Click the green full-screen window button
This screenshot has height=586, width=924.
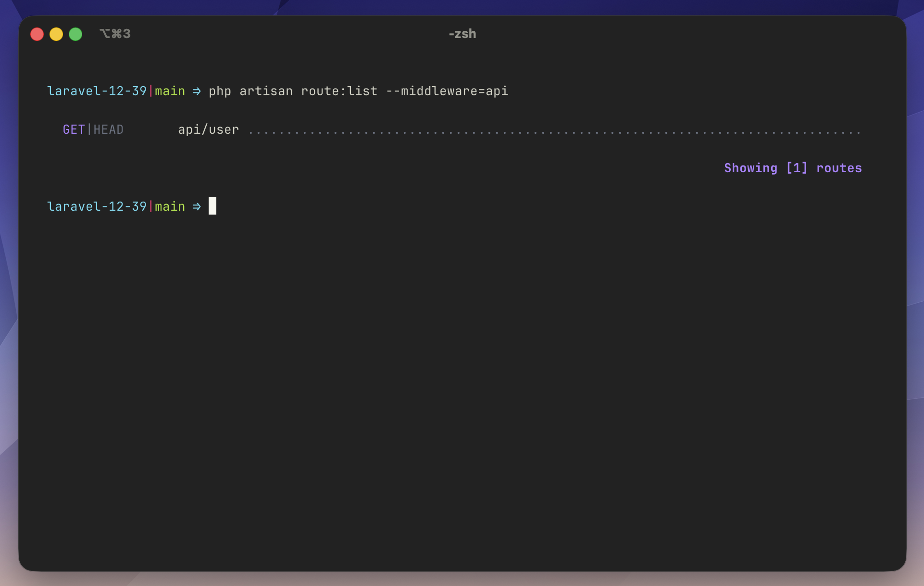click(x=75, y=34)
